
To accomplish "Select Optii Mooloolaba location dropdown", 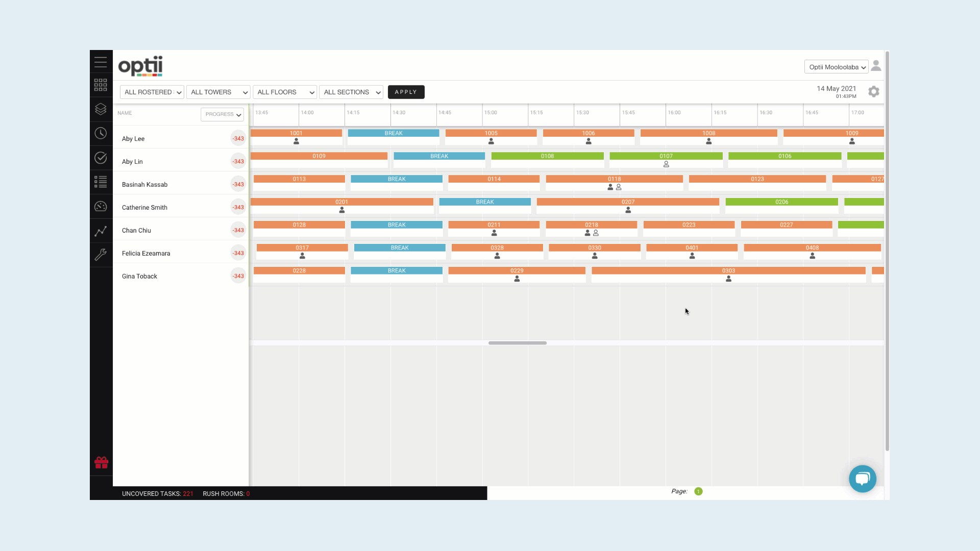I will coord(836,67).
